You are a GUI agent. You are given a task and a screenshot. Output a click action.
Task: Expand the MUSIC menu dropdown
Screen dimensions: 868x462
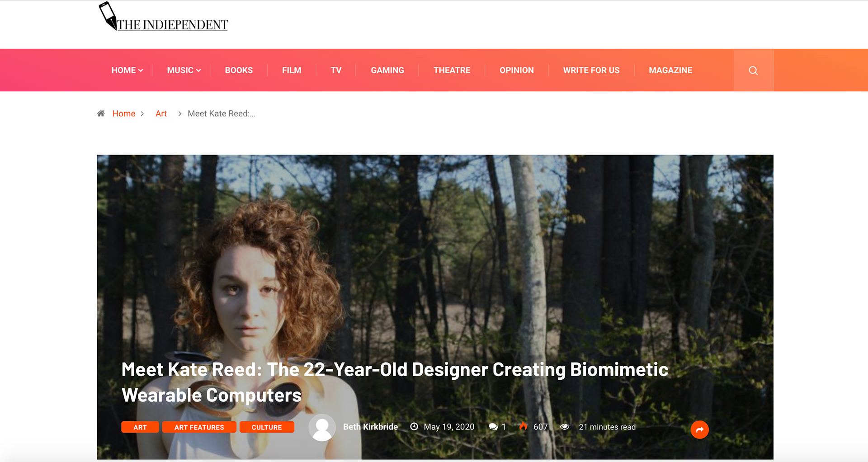(184, 70)
